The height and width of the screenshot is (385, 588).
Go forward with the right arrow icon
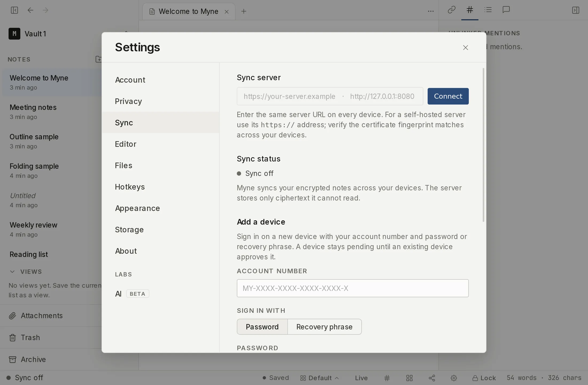click(x=45, y=10)
